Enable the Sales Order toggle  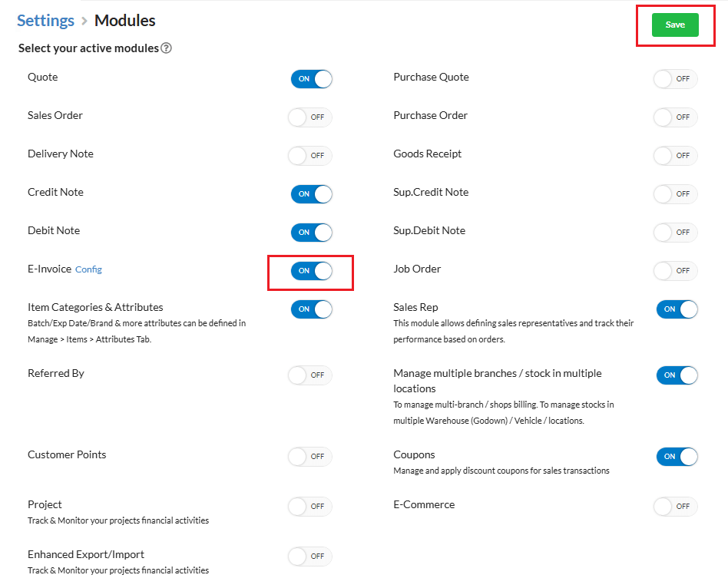tap(311, 117)
